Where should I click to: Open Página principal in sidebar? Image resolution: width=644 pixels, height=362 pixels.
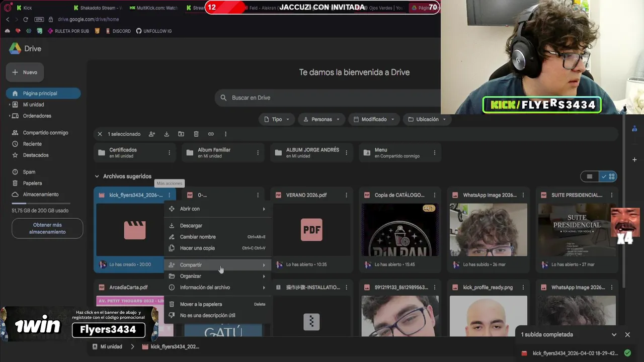[43, 94]
